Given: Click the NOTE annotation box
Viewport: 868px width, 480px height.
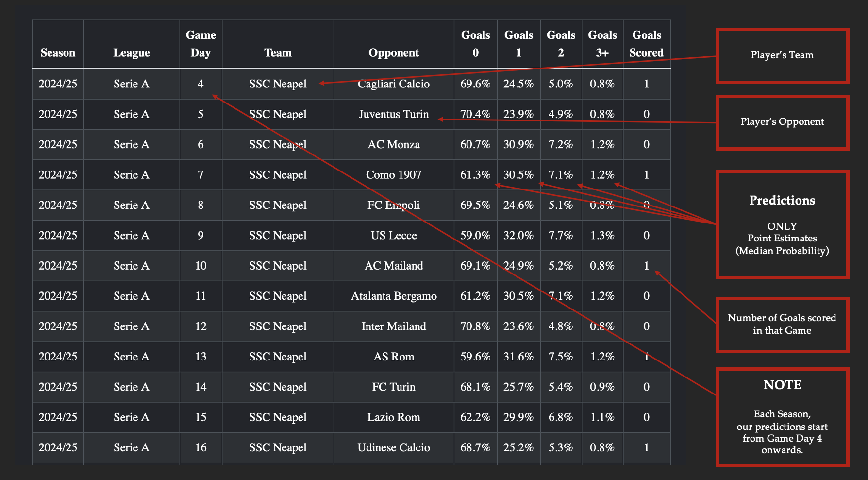Looking at the screenshot, I should (782, 417).
